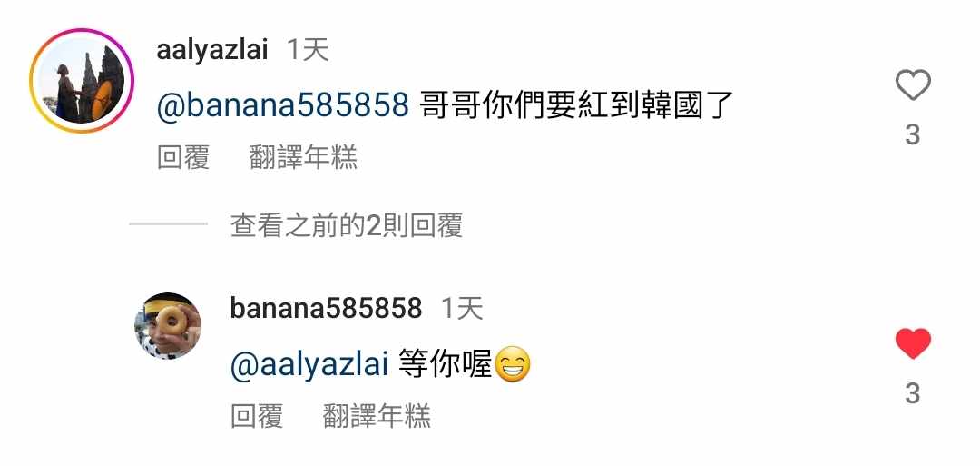980x466 pixels.
Task: Reply to aalyazlai's comment via 回覆
Action: 182,156
